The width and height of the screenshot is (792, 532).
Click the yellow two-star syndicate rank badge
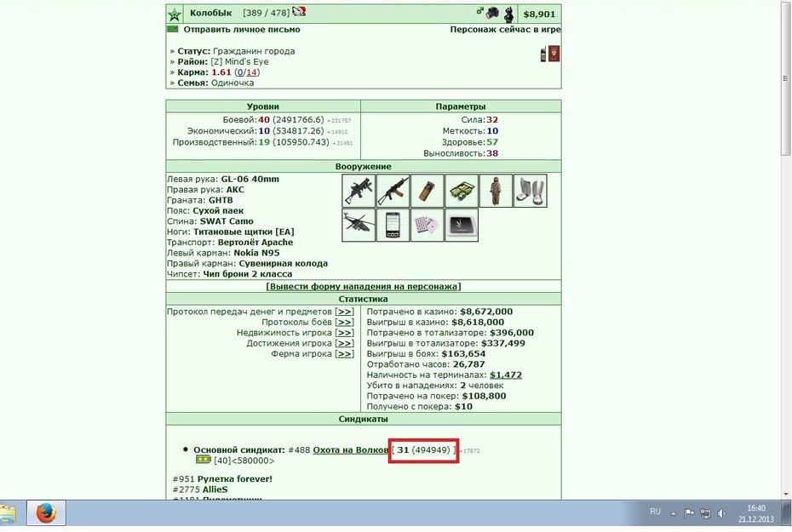pyautogui.click(x=203, y=460)
